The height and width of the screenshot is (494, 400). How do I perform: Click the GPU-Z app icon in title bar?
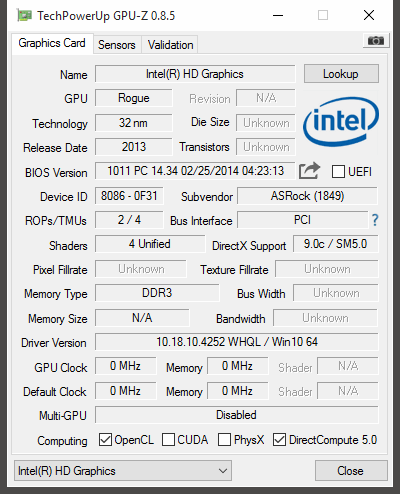point(24,15)
